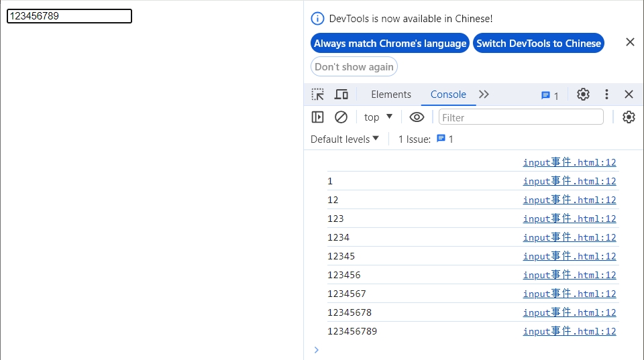Show the console sidebar panel
This screenshot has height=360, width=644.
click(x=318, y=117)
